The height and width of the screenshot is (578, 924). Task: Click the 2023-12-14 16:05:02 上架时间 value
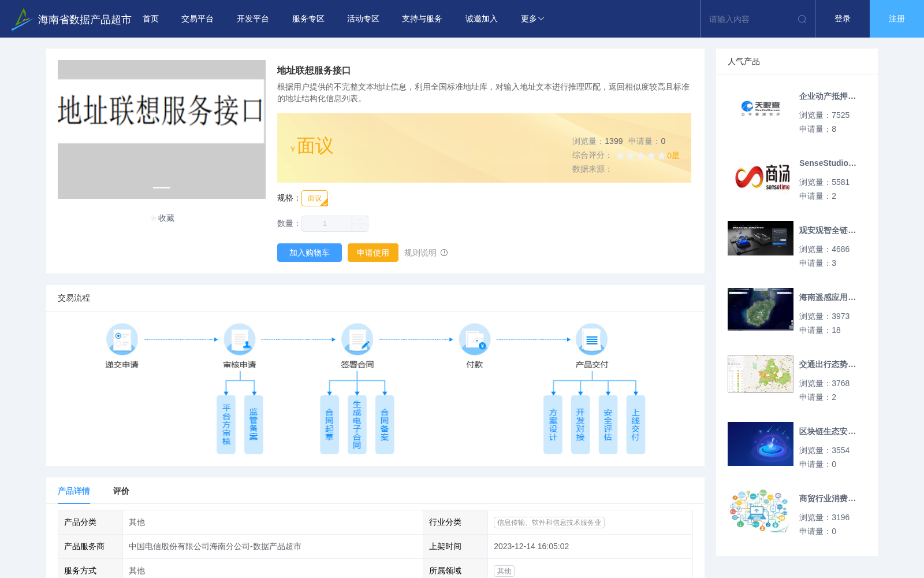tap(531, 546)
